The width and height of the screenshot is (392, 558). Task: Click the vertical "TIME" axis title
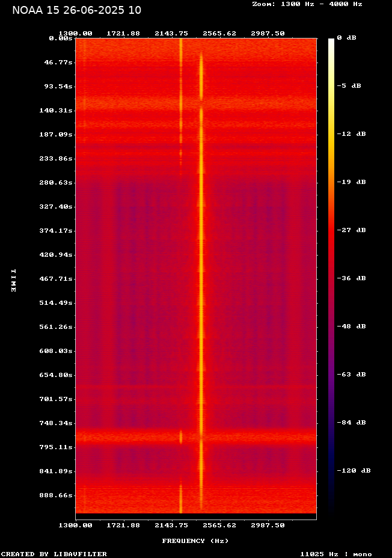pos(13,280)
